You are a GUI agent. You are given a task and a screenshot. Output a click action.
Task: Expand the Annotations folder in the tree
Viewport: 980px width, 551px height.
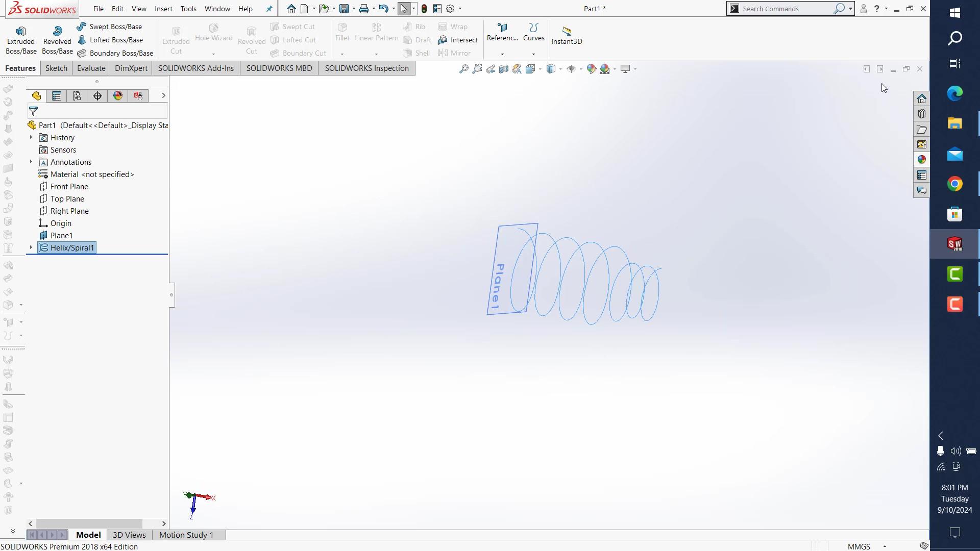coord(31,162)
